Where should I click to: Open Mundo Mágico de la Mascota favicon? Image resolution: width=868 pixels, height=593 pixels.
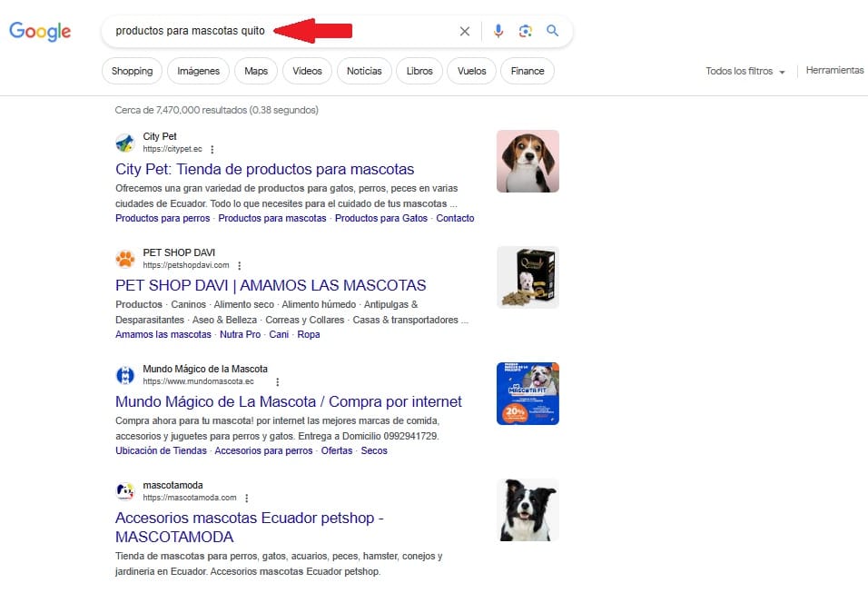[125, 375]
